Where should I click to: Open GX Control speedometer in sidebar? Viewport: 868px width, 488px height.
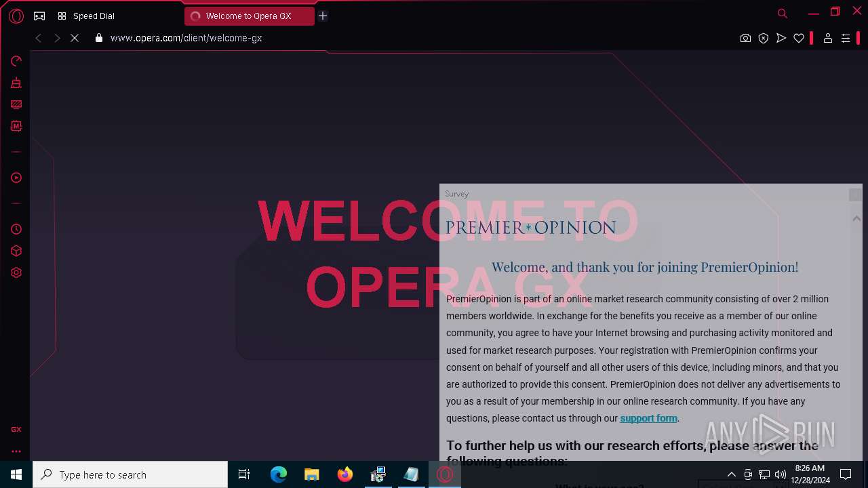(x=16, y=62)
